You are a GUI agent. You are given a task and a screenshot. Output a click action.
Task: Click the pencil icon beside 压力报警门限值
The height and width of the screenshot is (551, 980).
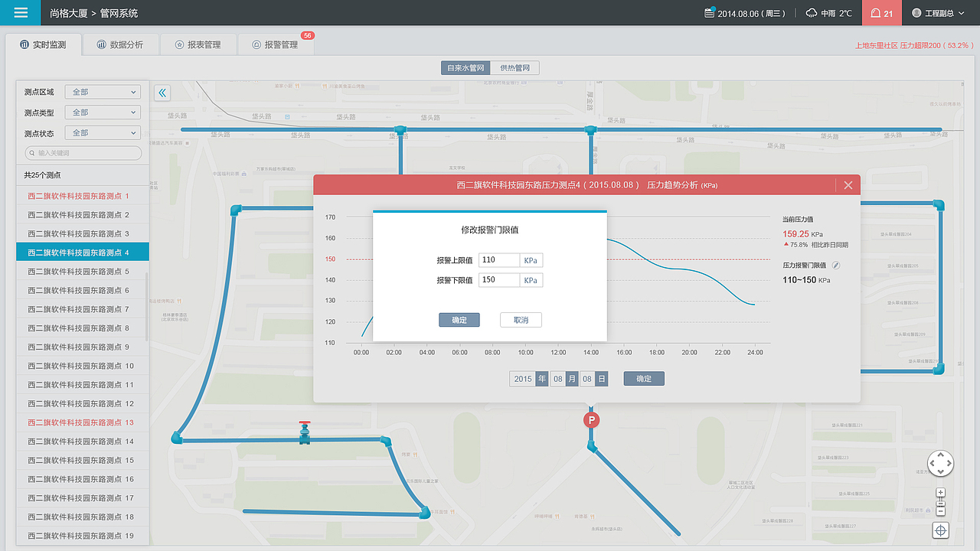tap(836, 265)
